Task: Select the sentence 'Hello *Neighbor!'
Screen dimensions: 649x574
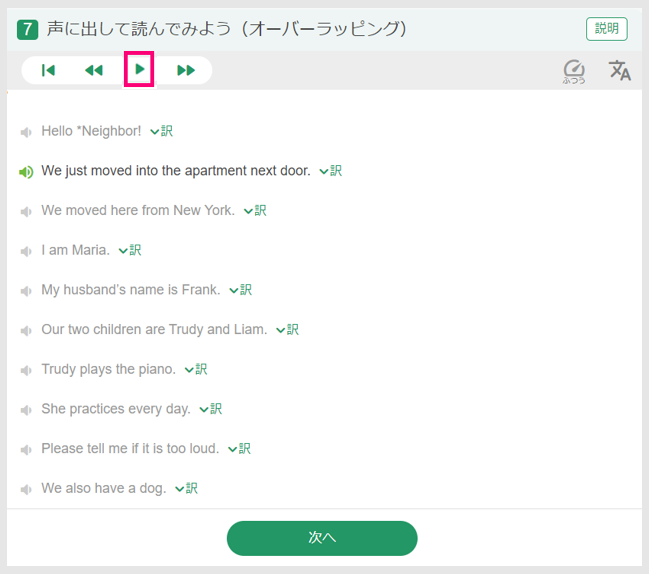Action: tap(91, 131)
